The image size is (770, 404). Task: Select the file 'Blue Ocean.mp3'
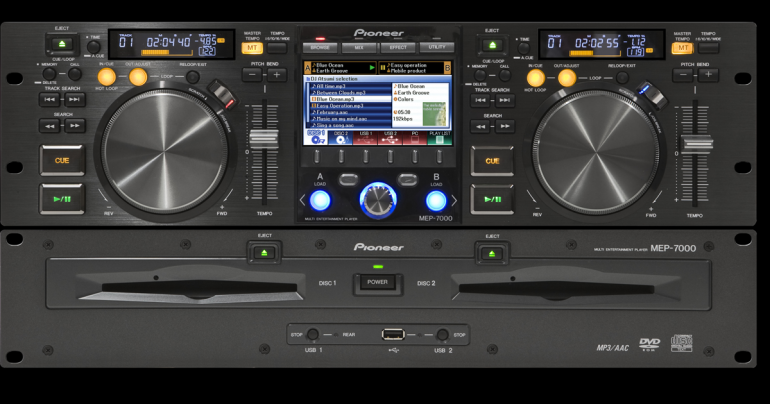coord(351,99)
